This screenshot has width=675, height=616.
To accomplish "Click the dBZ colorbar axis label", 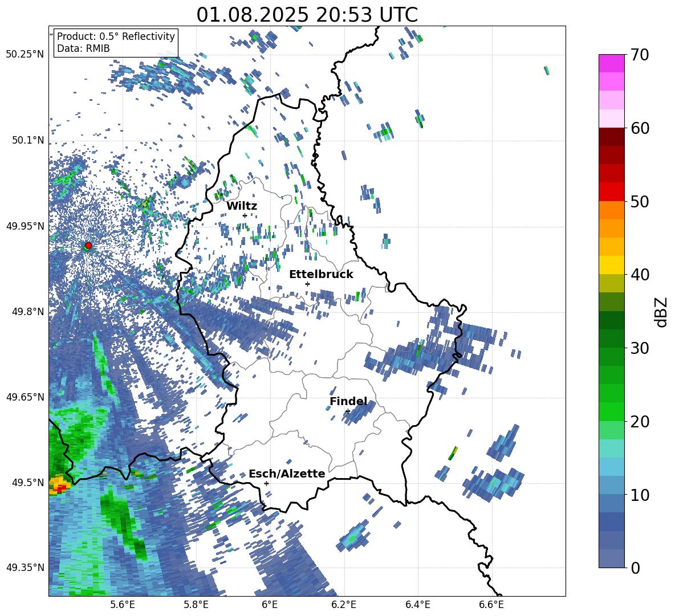I will pyautogui.click(x=662, y=312).
